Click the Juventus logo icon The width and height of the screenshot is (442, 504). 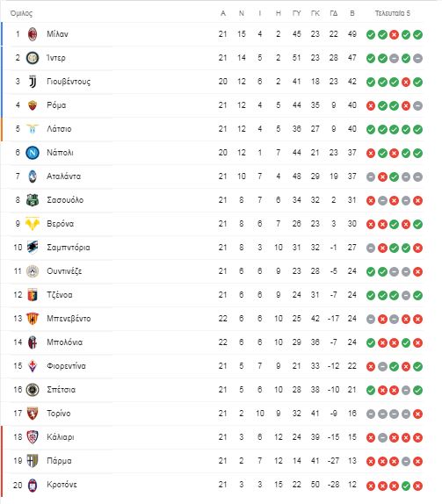(x=33, y=82)
